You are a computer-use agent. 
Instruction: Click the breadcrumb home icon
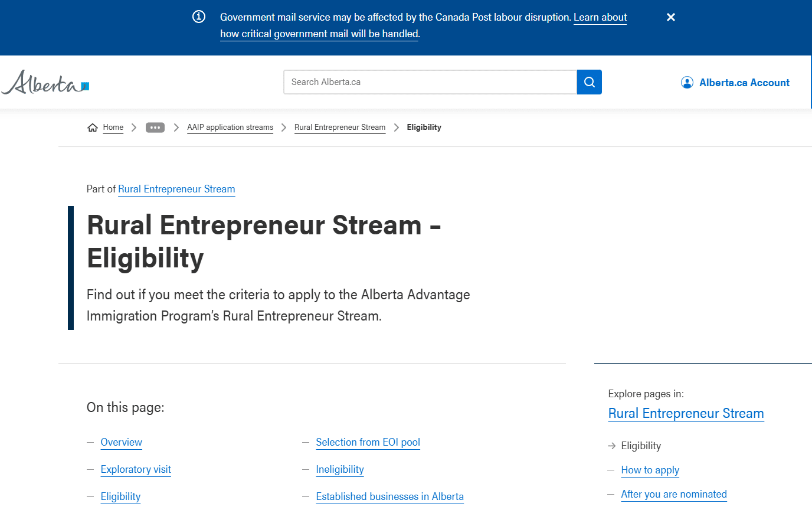tap(93, 127)
